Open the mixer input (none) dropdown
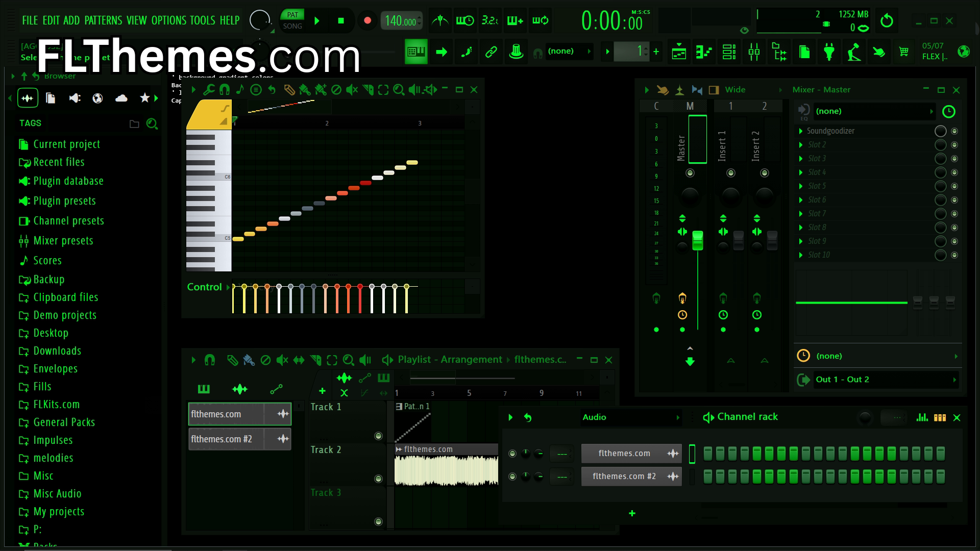Image resolution: width=980 pixels, height=551 pixels. tap(874, 111)
